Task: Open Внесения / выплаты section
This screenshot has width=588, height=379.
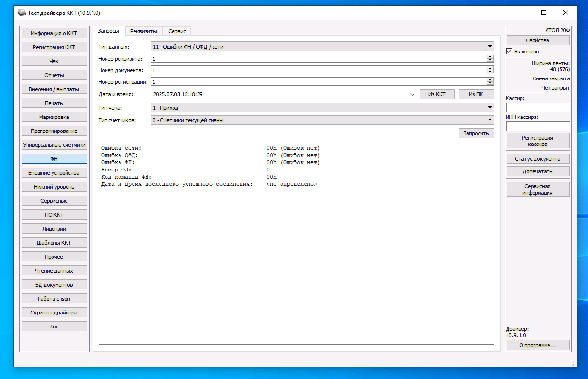Action: (x=54, y=89)
